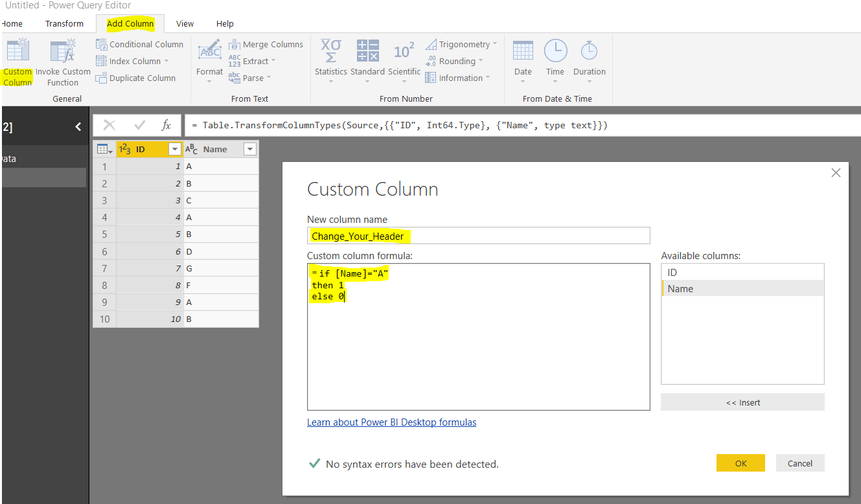Switch to the Transform tab

(x=64, y=23)
